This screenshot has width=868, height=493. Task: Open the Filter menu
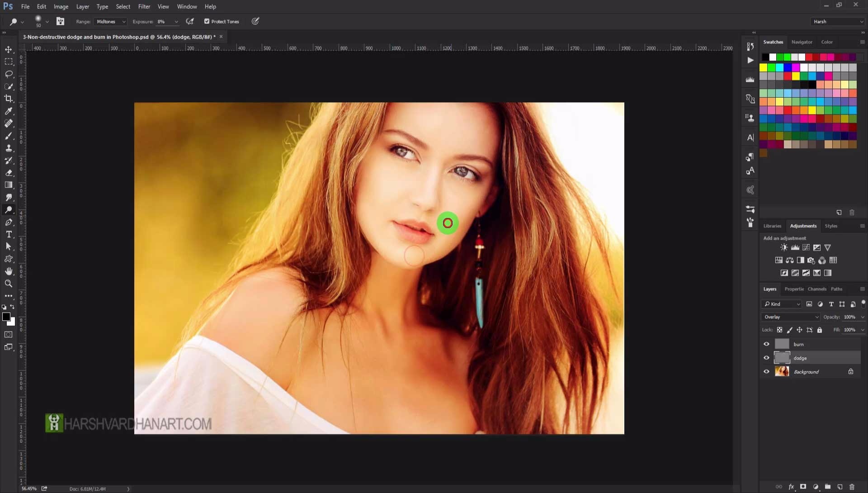pyautogui.click(x=144, y=6)
